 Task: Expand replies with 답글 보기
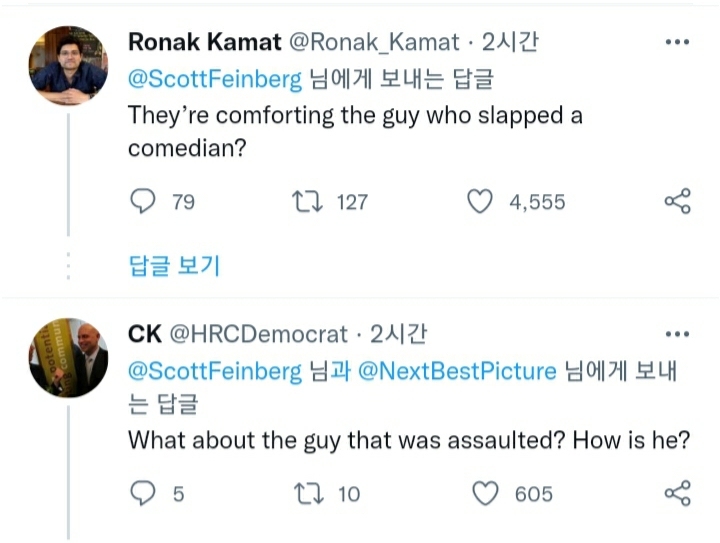click(174, 266)
